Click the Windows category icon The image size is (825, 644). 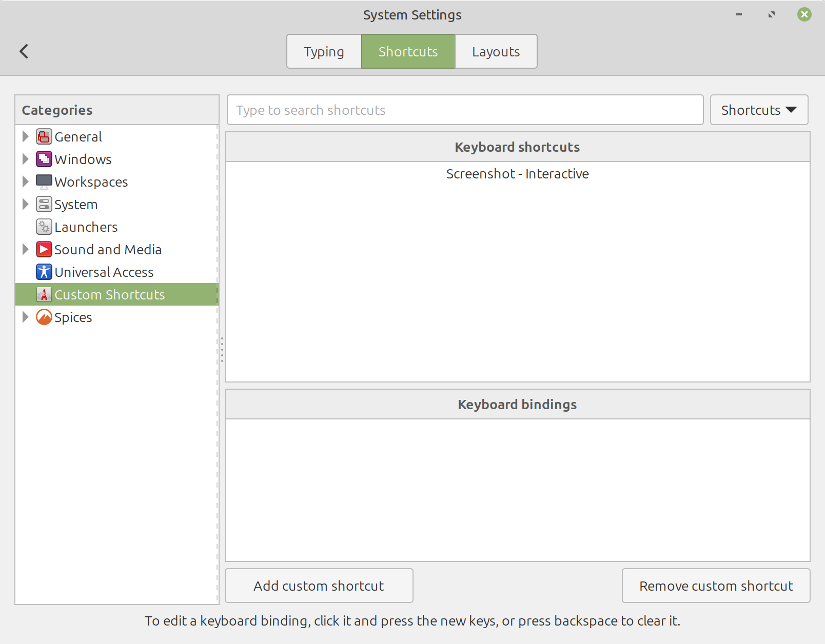[x=44, y=159]
